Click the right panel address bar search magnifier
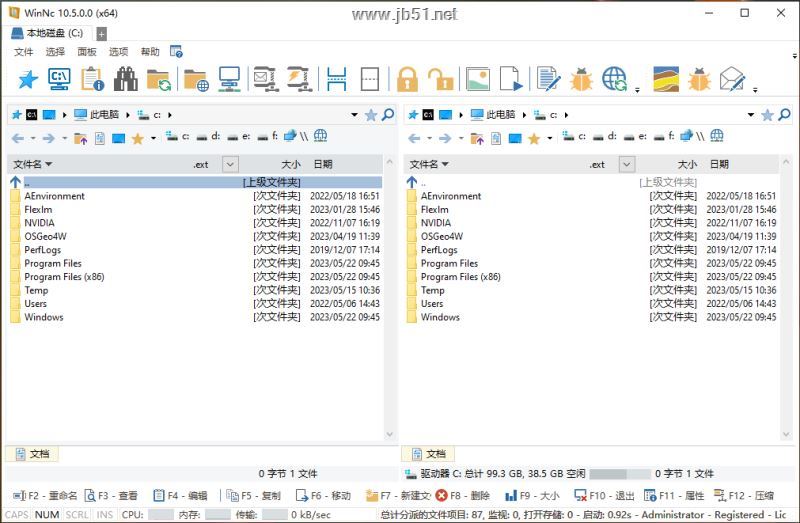800x523 pixels. pos(785,115)
